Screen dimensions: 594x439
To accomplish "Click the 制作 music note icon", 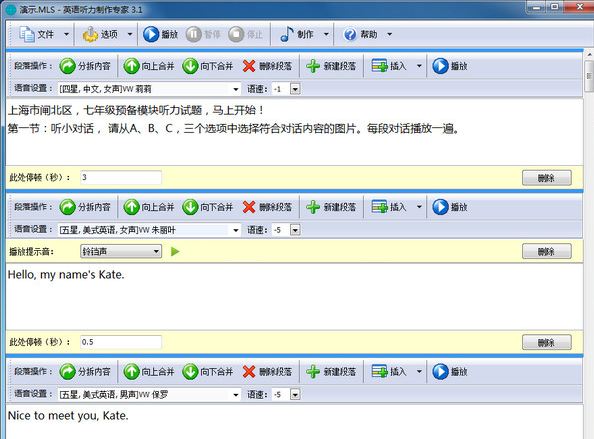I will (286, 34).
